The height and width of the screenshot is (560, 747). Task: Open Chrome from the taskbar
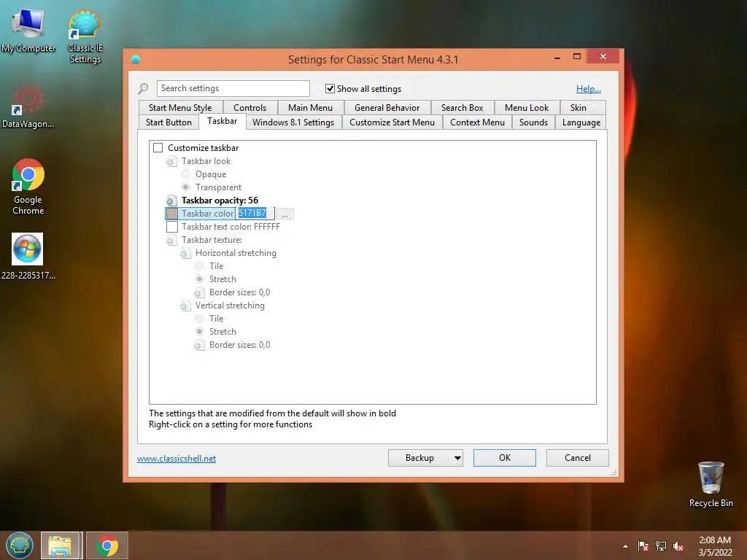[107, 545]
